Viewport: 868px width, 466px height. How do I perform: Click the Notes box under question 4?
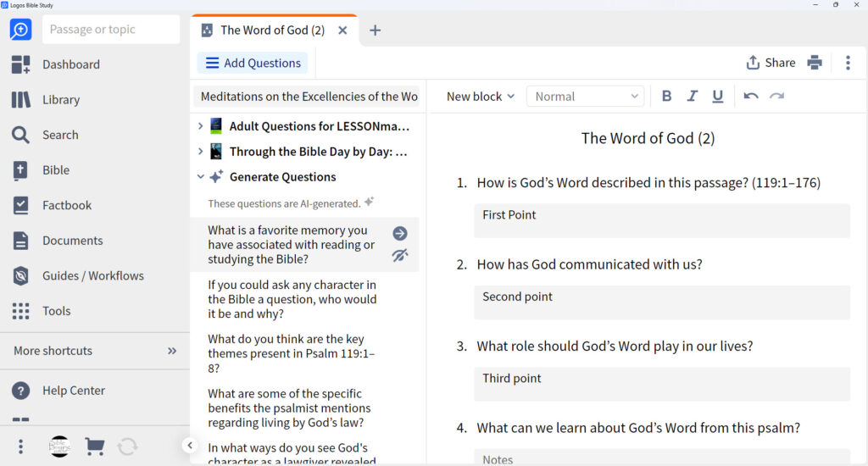661,458
